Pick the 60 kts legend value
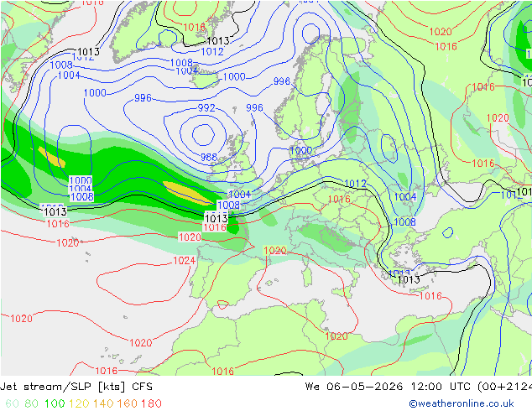Image resolution: width=532 pixels, height=411 pixels. (x=13, y=403)
